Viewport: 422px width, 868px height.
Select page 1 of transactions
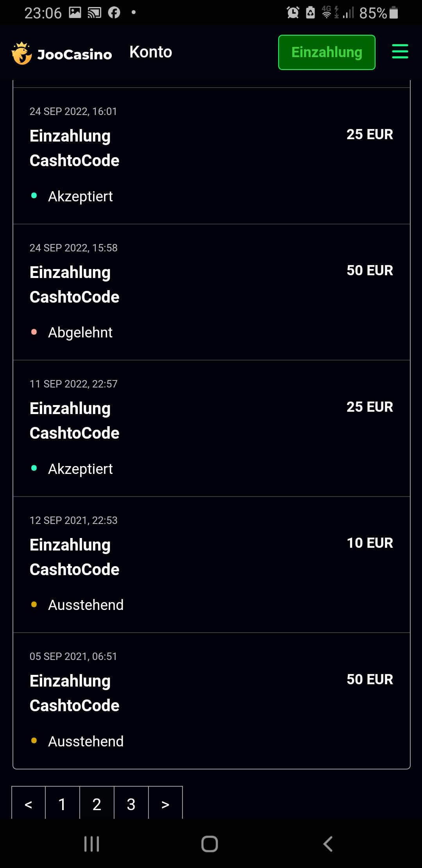click(x=62, y=804)
